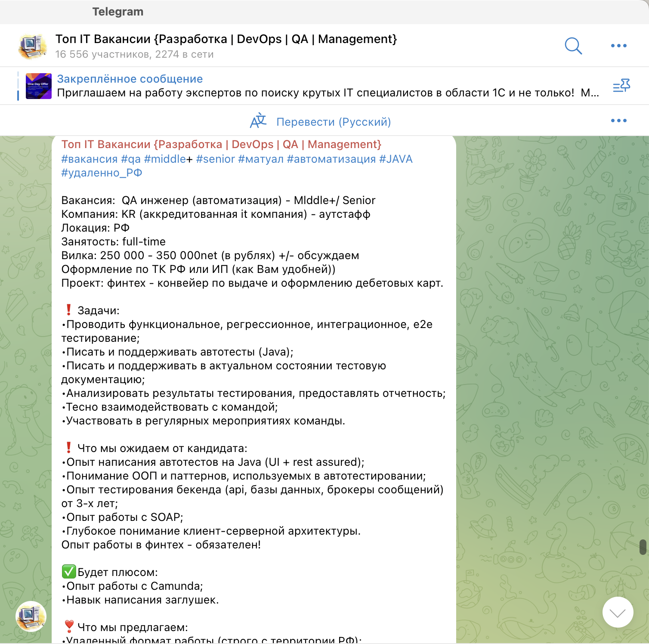Click the sender avatar beside the message
The image size is (649, 644).
pyautogui.click(x=31, y=616)
